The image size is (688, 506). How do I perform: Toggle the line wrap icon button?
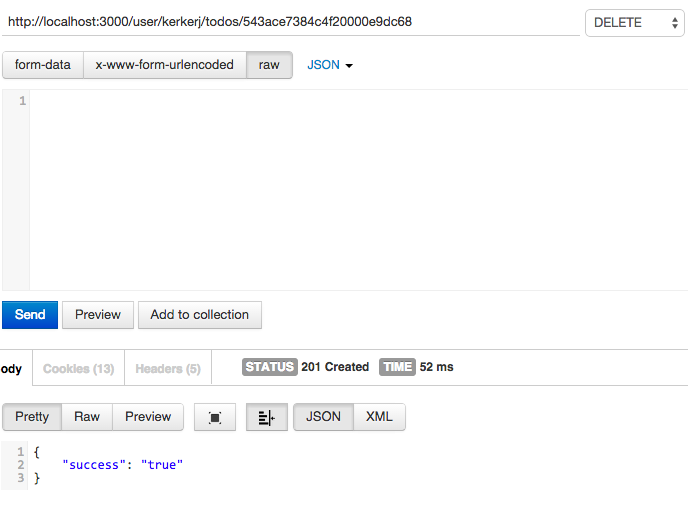tap(266, 417)
